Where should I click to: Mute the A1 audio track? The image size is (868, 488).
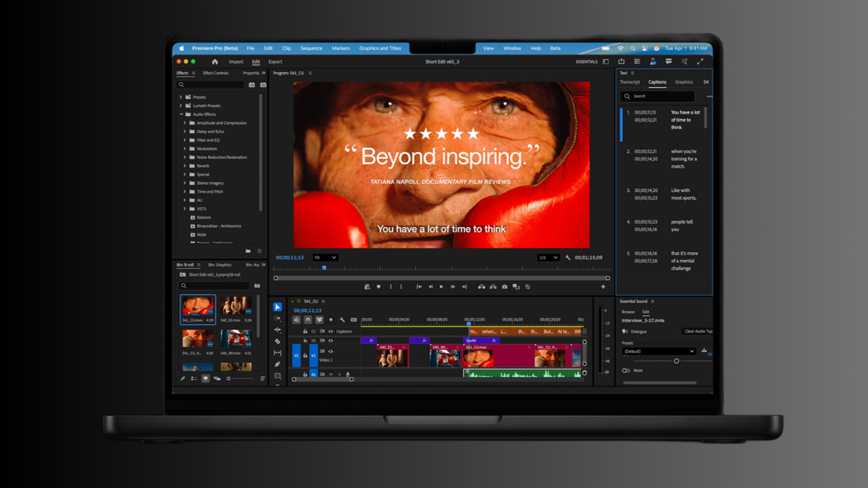point(330,374)
